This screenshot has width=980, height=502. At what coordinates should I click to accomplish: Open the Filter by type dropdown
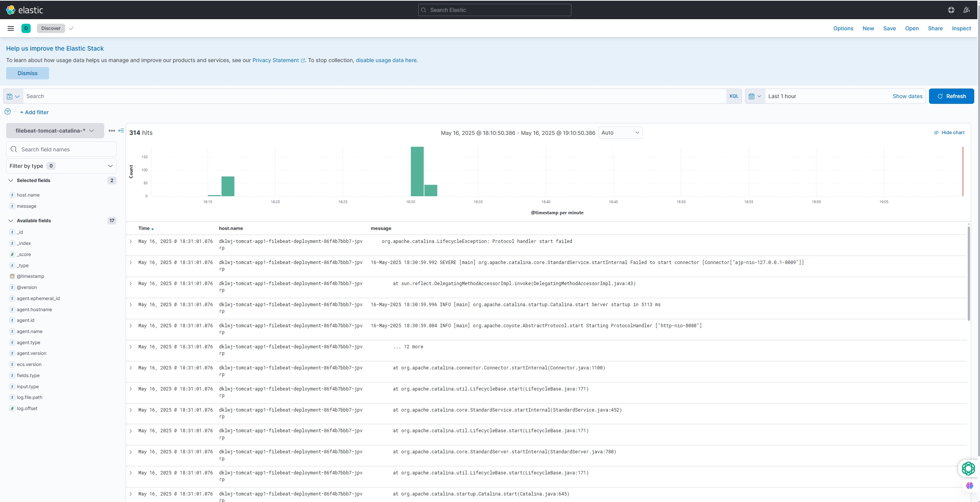click(61, 166)
